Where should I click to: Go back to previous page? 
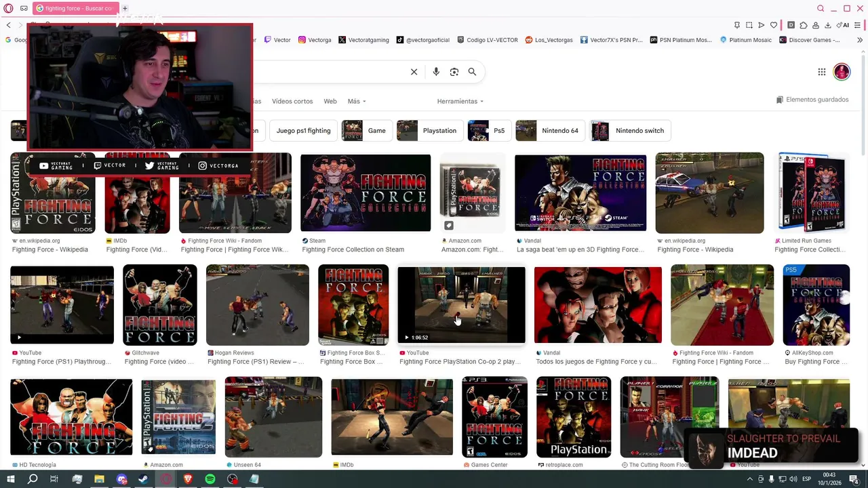(x=8, y=25)
